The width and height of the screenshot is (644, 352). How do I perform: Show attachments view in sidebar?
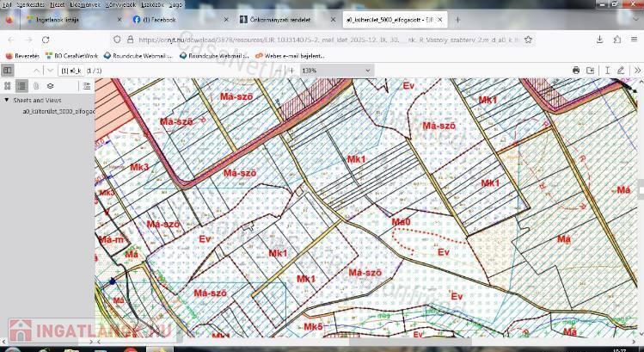pyautogui.click(x=36, y=86)
